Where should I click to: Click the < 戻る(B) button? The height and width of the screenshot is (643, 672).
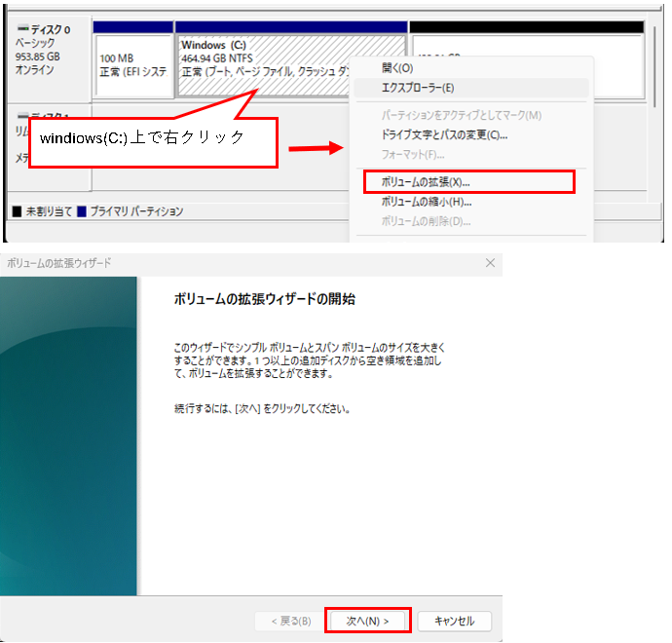(283, 621)
